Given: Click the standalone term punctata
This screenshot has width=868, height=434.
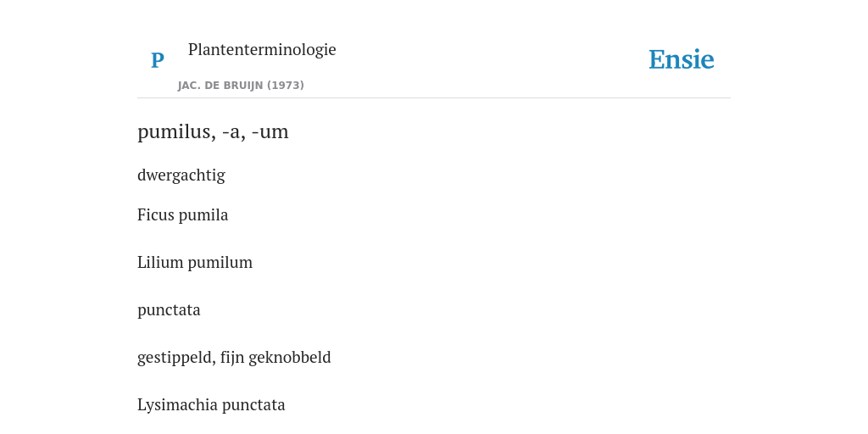Looking at the screenshot, I should [x=169, y=310].
